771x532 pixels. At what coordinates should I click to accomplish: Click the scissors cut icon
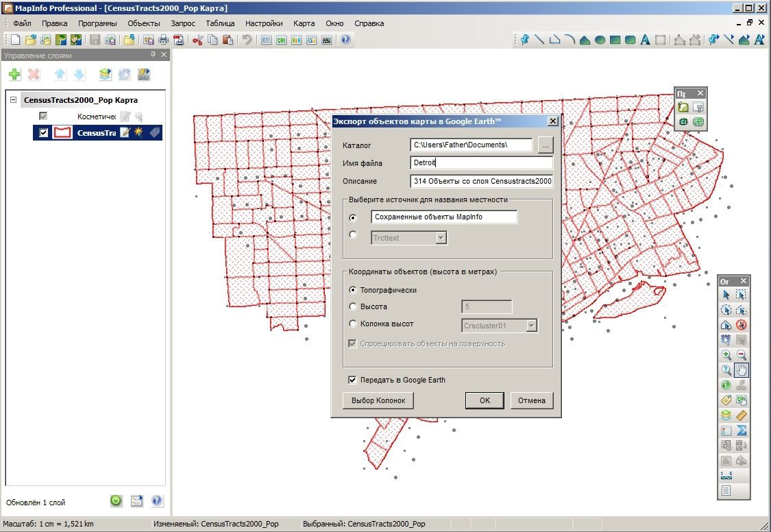[x=197, y=40]
